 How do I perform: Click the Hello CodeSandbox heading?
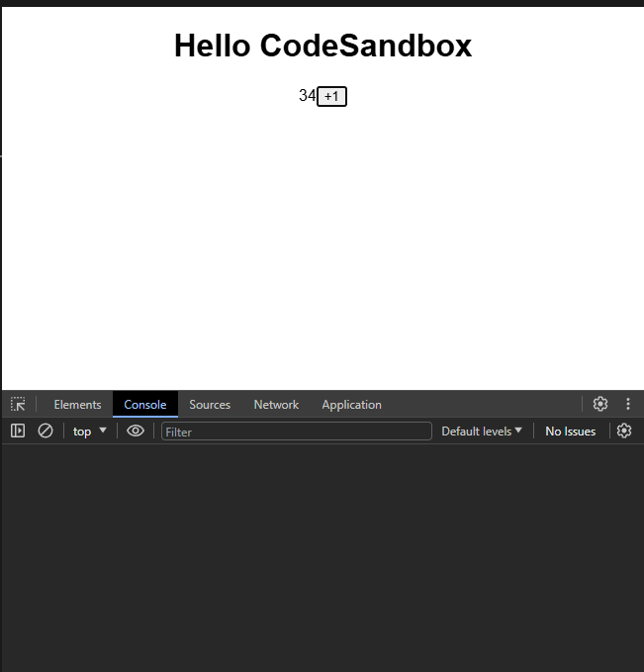pos(323,46)
